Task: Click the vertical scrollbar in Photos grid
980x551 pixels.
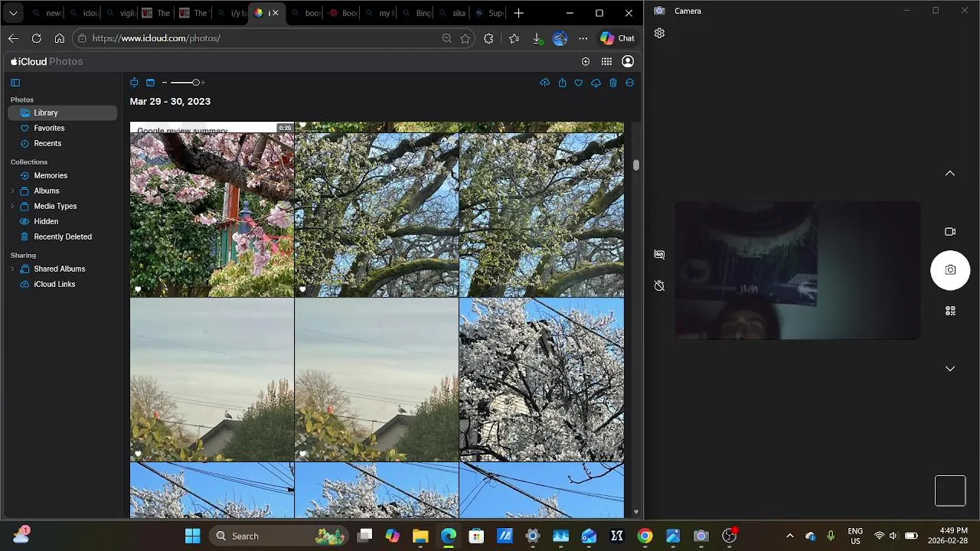Action: point(635,165)
